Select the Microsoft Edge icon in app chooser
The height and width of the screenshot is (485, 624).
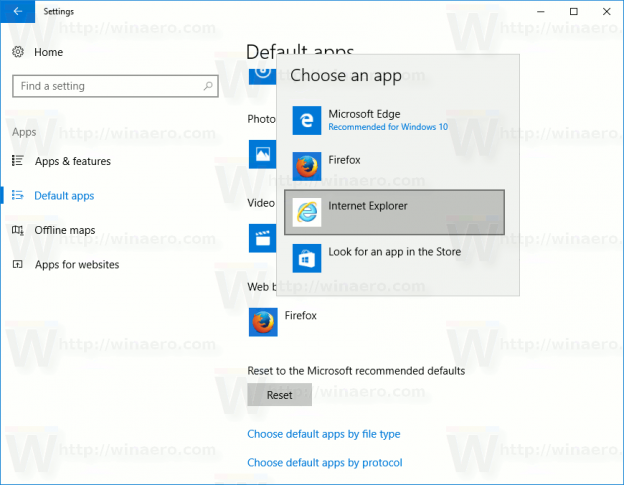306,121
